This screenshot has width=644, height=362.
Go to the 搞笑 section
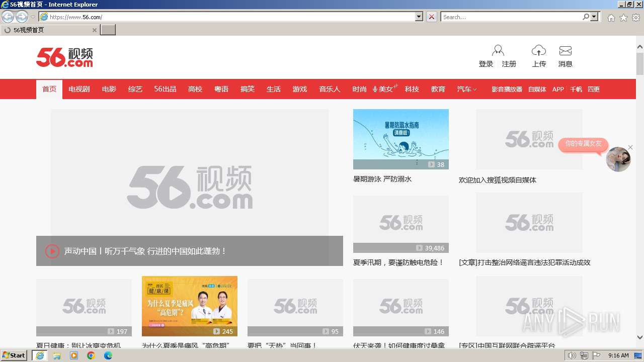point(248,89)
